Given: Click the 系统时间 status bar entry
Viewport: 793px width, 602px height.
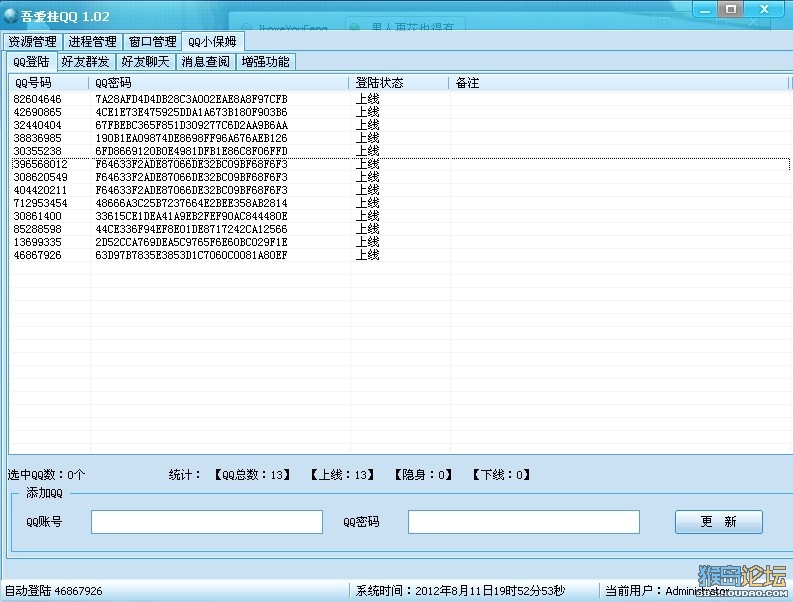Looking at the screenshot, I should coord(460,591).
